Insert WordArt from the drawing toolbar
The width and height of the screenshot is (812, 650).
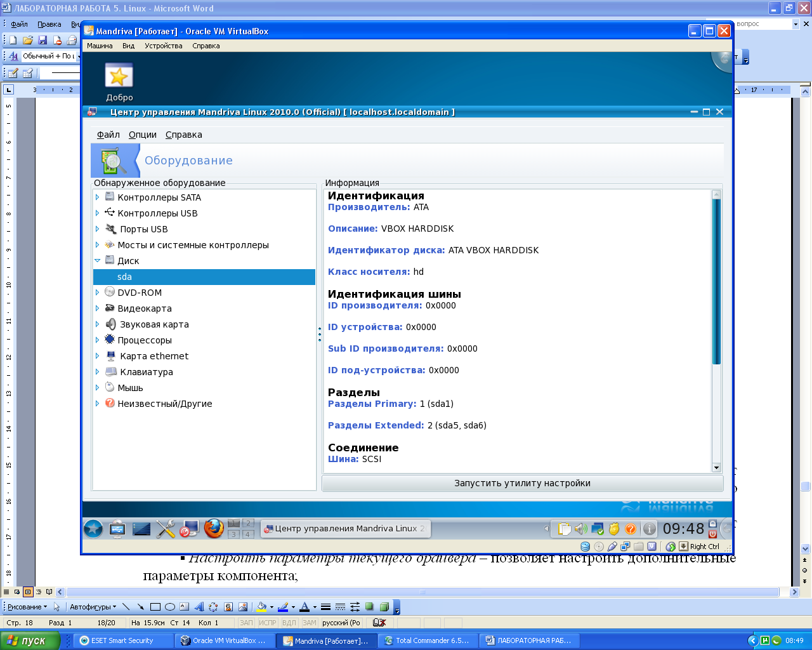click(199, 606)
